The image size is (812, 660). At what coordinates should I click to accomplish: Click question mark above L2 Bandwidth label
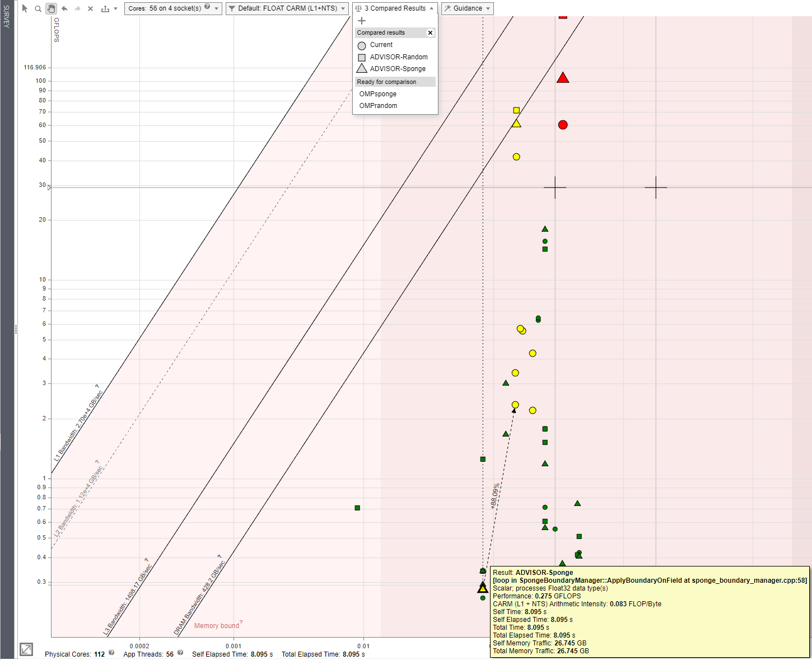[x=97, y=463]
